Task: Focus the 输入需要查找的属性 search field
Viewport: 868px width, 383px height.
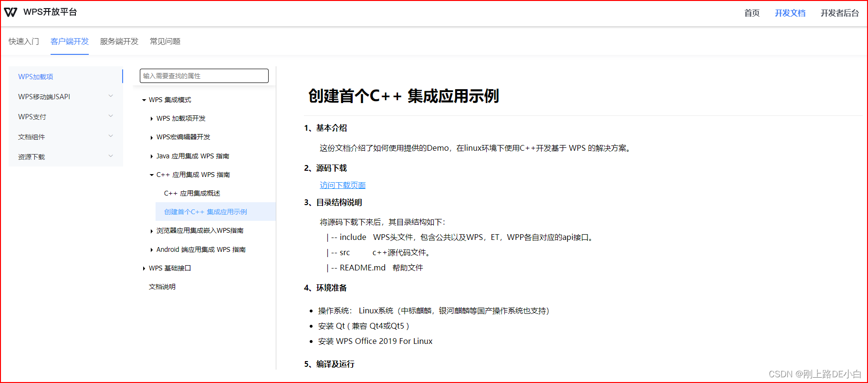Action: coord(204,76)
